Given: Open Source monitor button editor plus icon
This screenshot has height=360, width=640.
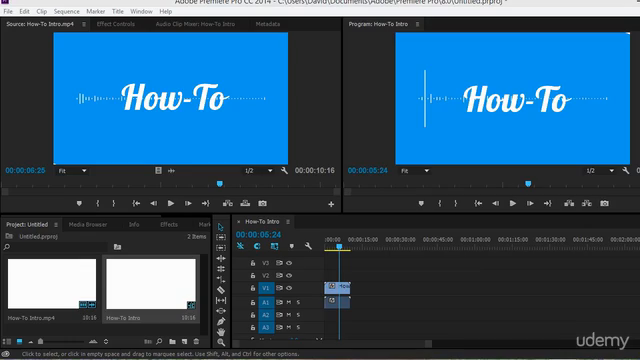Looking at the screenshot, I should click(331, 204).
